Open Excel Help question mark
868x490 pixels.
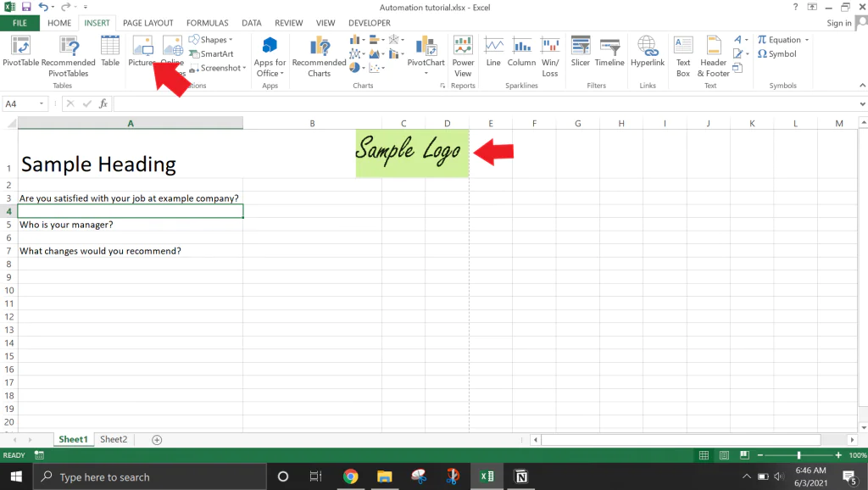(795, 7)
